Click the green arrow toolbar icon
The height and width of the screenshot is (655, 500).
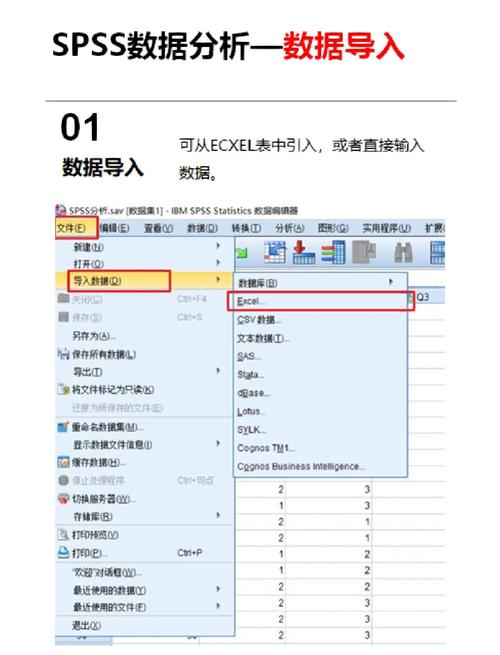click(x=242, y=253)
